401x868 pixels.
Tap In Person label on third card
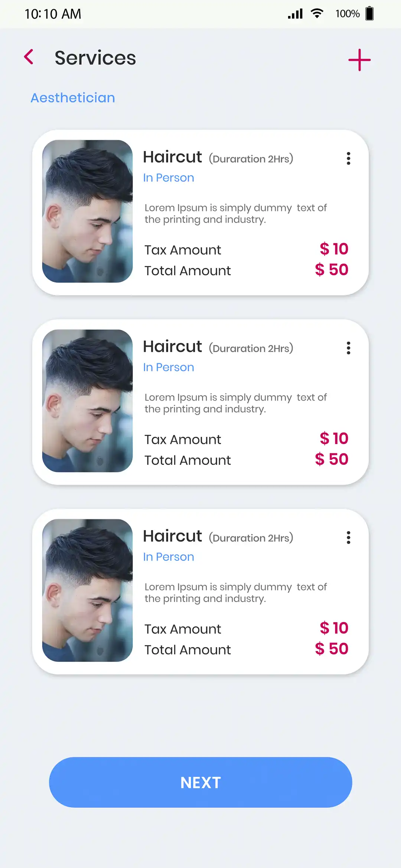(169, 557)
